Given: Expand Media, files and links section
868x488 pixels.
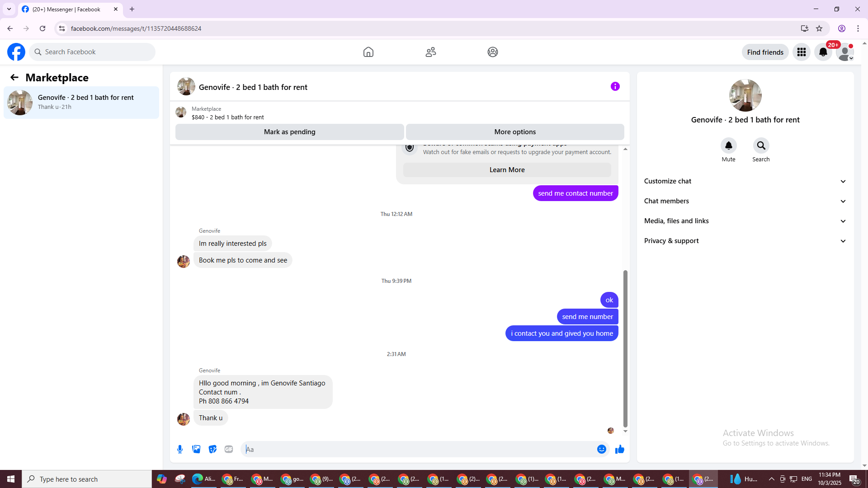Looking at the screenshot, I should (745, 221).
